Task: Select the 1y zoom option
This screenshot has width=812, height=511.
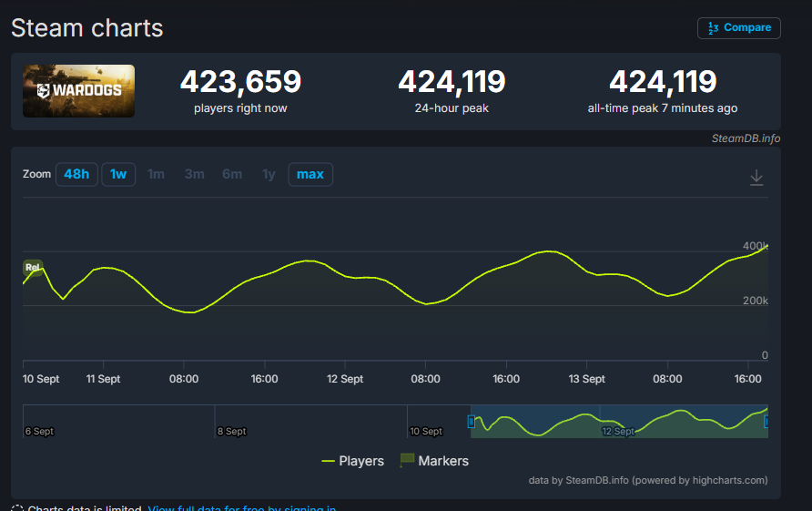Action: [269, 174]
